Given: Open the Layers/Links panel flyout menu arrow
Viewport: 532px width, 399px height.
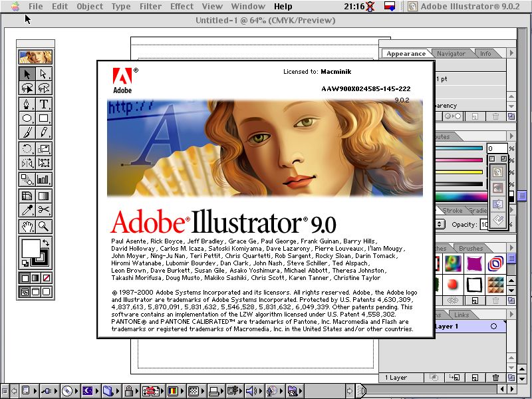Looking at the screenshot, I should tap(511, 315).
